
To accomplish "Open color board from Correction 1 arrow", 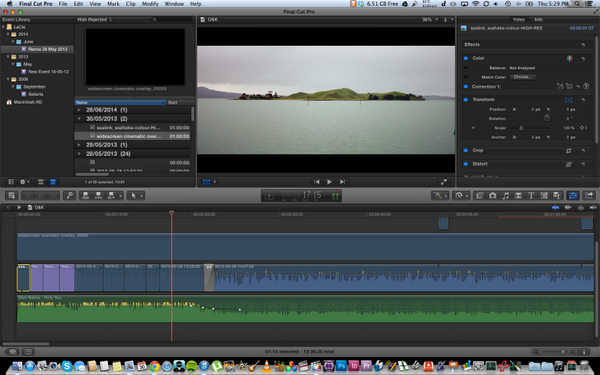I will click(586, 86).
